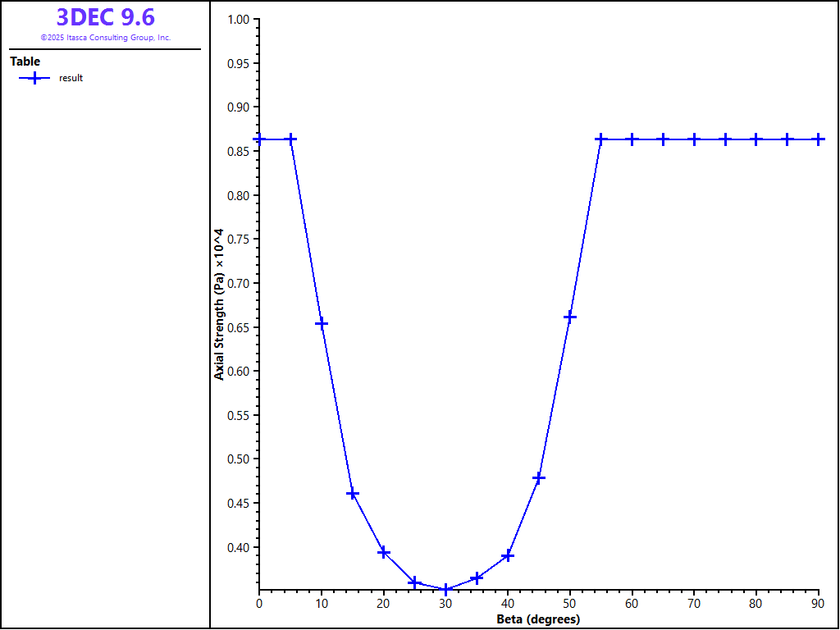Click the 0.50 tick label on y-axis
Screen dimensions: 840x630
click(239, 459)
